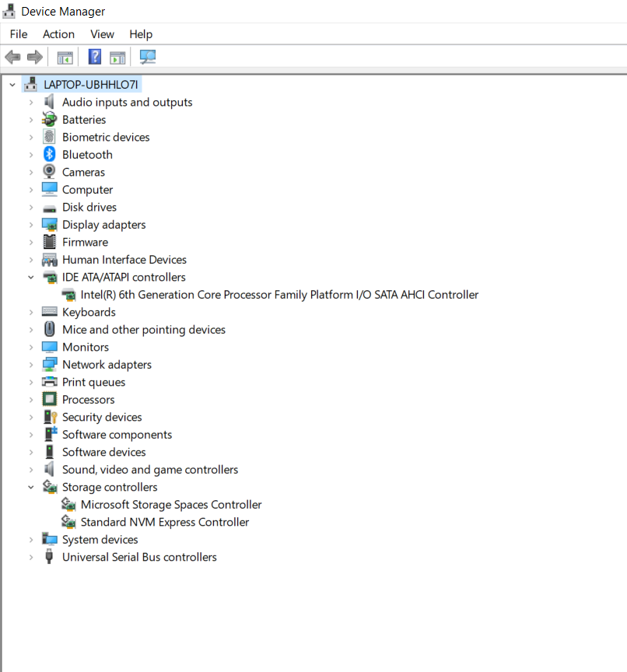Image resolution: width=627 pixels, height=672 pixels.
Task: Click the Bluetooth device category icon
Action: coord(49,154)
